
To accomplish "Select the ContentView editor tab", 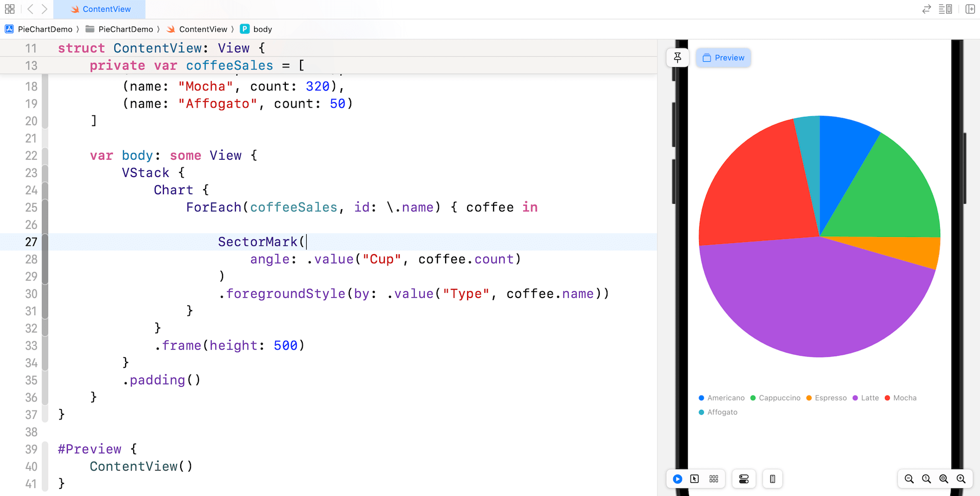I will coord(100,9).
